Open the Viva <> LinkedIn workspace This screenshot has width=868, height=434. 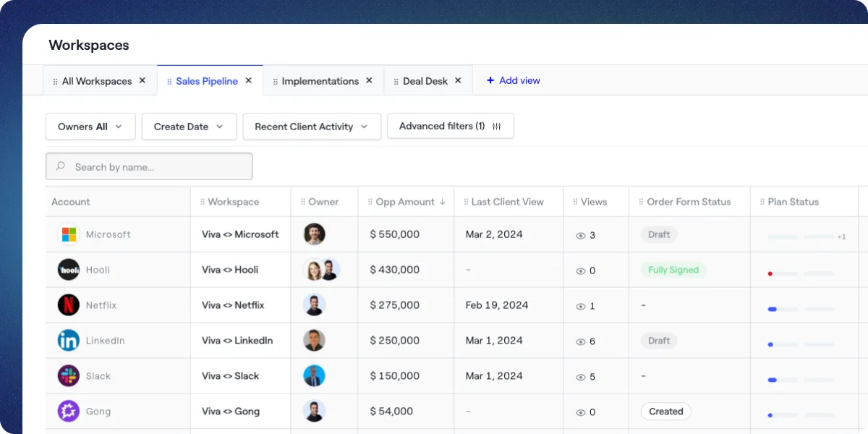[237, 341]
